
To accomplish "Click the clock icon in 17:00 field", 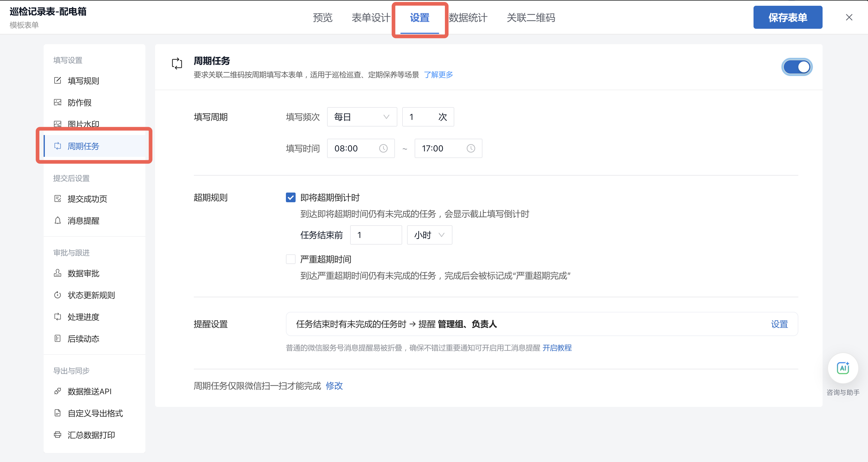I will (471, 148).
